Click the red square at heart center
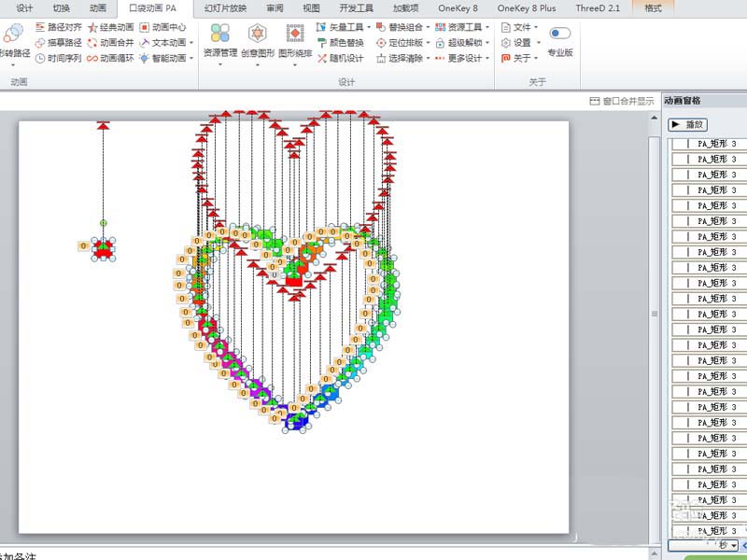 point(293,277)
